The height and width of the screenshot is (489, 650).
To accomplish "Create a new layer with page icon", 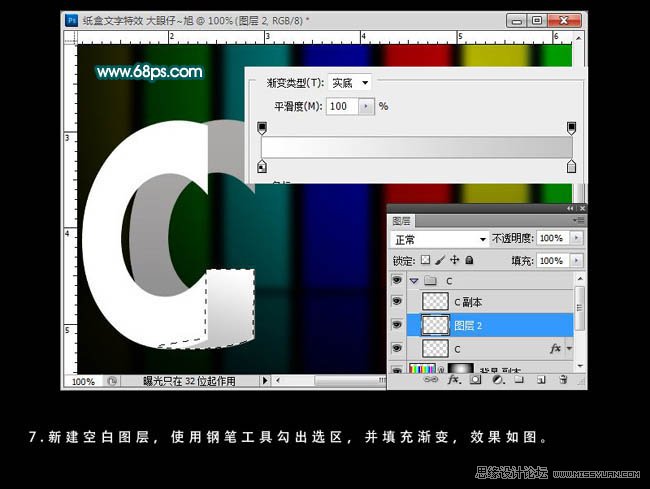I will pyautogui.click(x=541, y=379).
